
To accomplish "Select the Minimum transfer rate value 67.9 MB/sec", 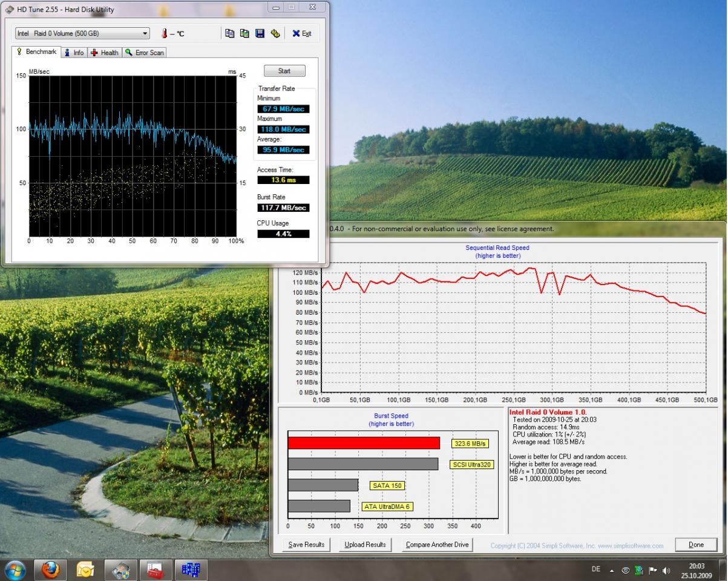I will 283,109.
